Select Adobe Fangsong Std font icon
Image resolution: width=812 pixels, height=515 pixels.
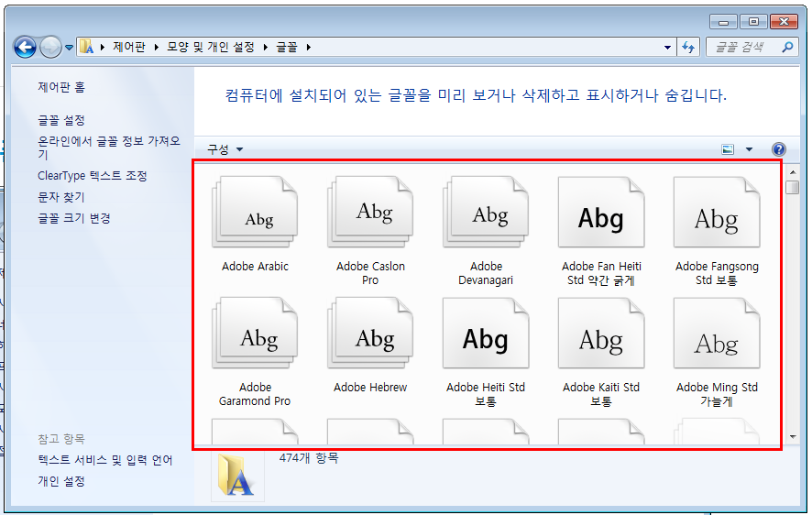(717, 213)
